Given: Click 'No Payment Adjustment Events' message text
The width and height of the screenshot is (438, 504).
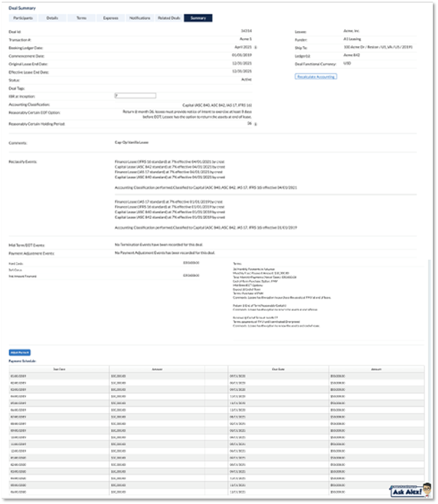Looking at the screenshot, I should click(x=165, y=253).
